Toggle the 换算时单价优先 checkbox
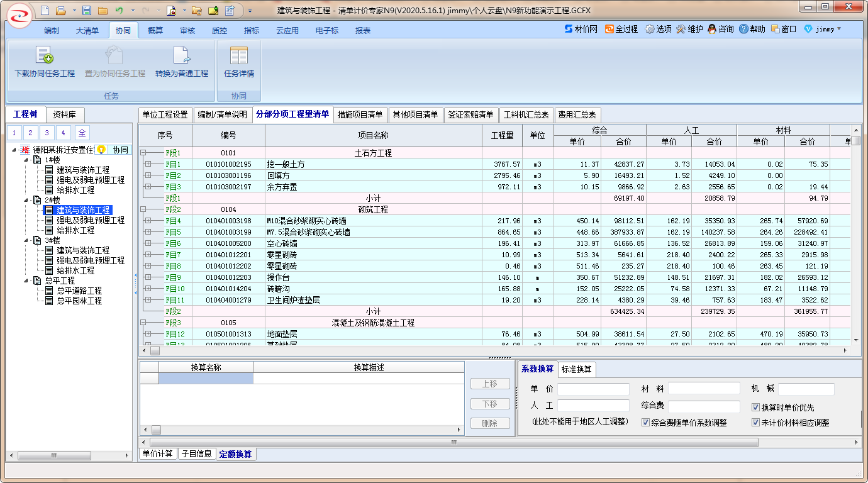Viewport: 868px width, 483px height. [755, 408]
